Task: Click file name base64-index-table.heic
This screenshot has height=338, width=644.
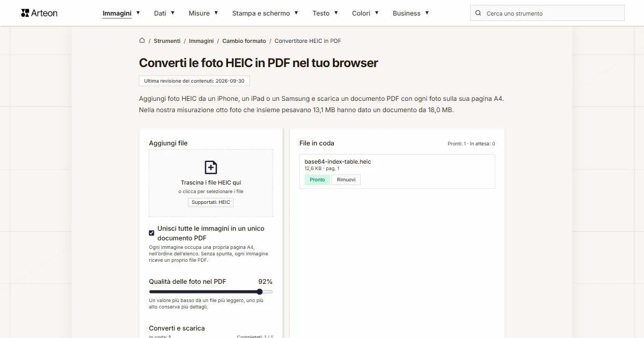Action: click(x=338, y=161)
